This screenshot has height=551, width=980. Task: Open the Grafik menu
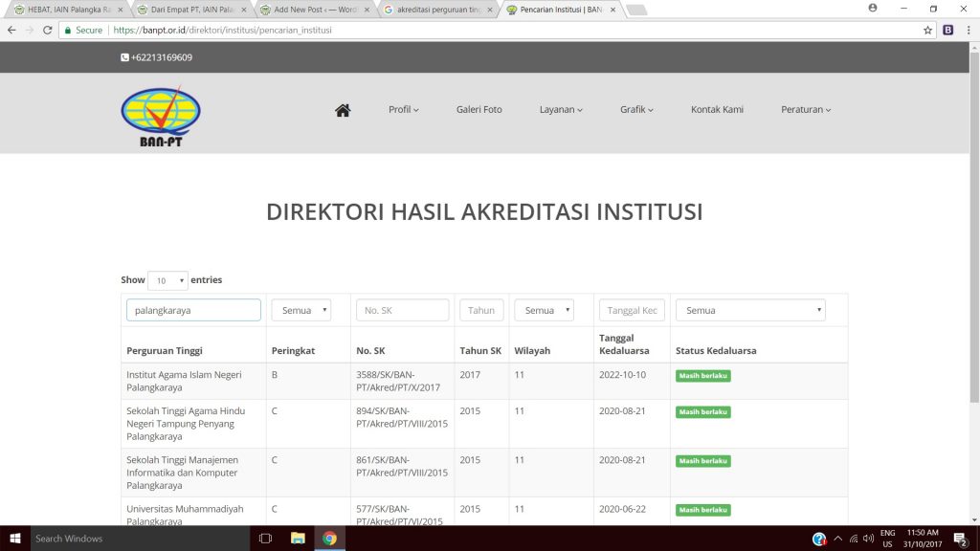click(x=636, y=109)
